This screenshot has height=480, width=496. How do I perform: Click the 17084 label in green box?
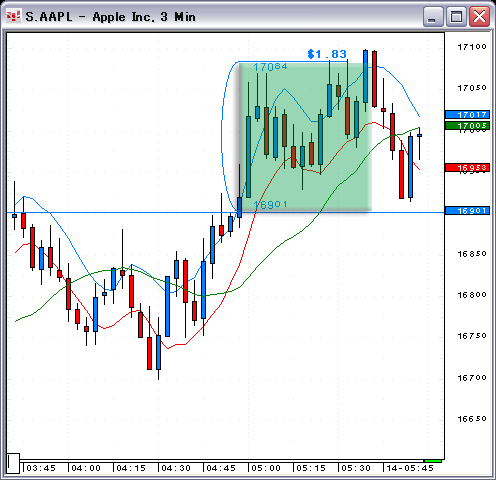[270, 67]
